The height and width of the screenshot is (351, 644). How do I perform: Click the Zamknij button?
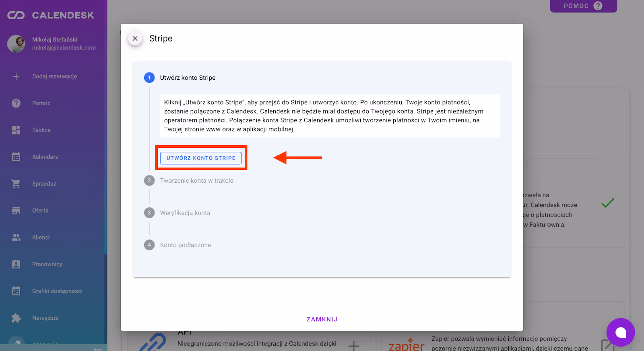pyautogui.click(x=322, y=319)
